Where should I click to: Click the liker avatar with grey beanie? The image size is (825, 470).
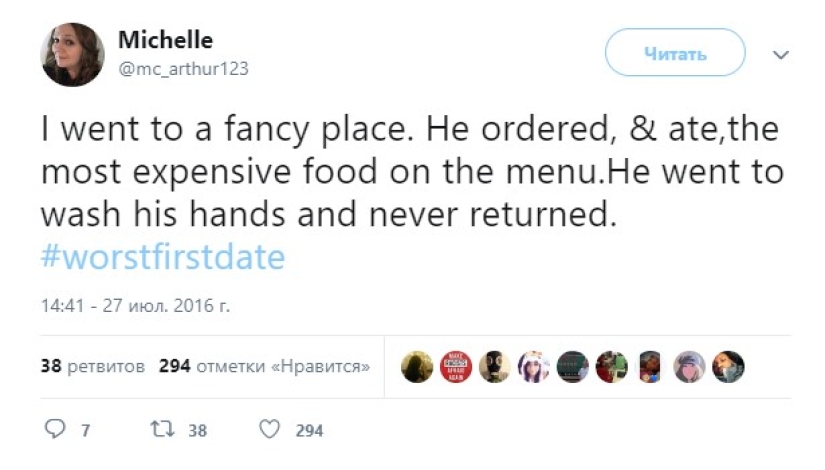[x=690, y=367]
